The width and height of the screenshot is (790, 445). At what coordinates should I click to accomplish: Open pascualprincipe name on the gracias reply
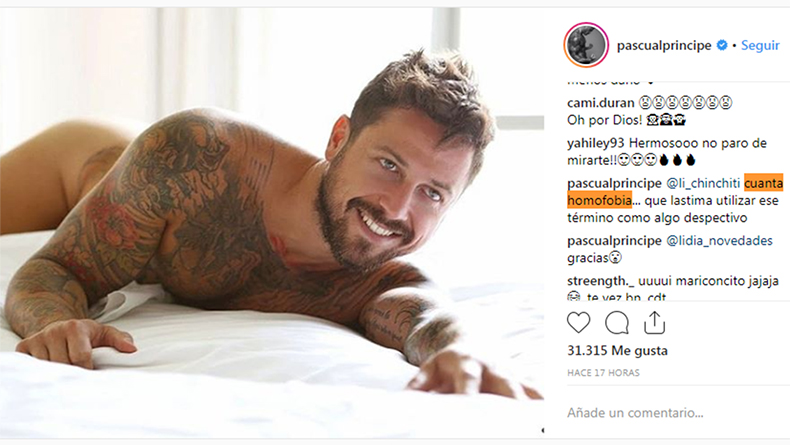click(x=614, y=240)
